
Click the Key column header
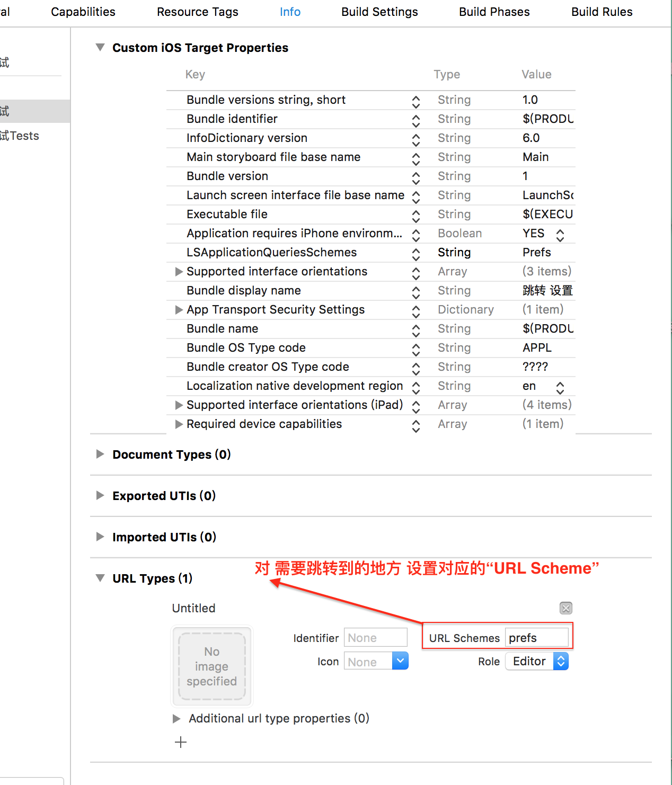click(x=195, y=74)
